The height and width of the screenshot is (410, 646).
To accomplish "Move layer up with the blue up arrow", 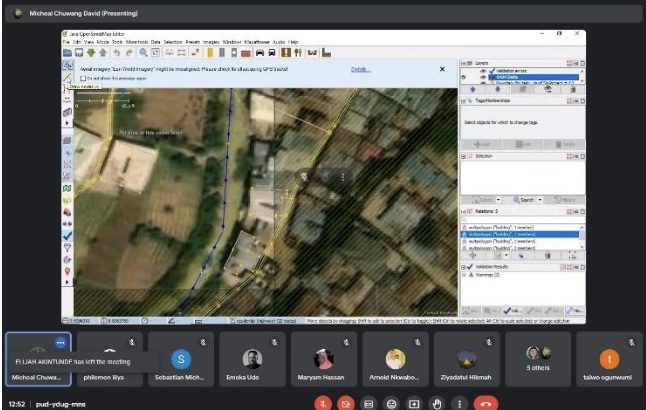I will 473,89.
